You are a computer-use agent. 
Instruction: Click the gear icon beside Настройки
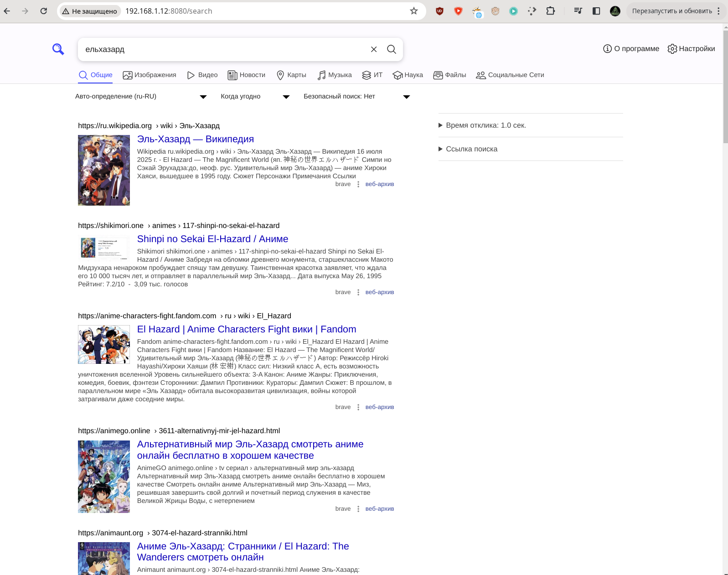click(672, 49)
